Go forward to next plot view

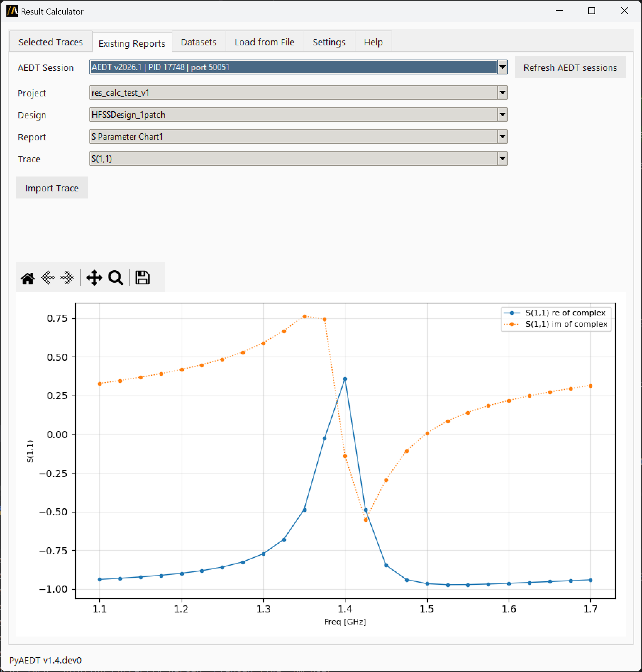[67, 278]
